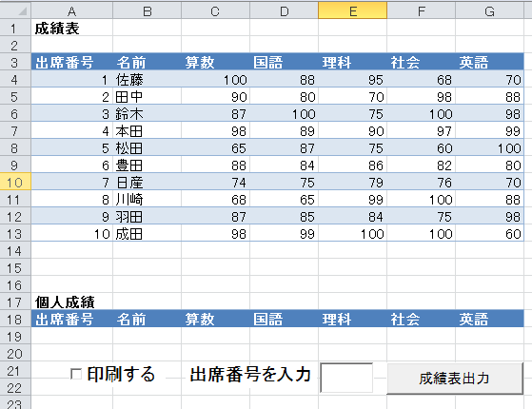
Task: Select column A header
Action: tap(71, 11)
